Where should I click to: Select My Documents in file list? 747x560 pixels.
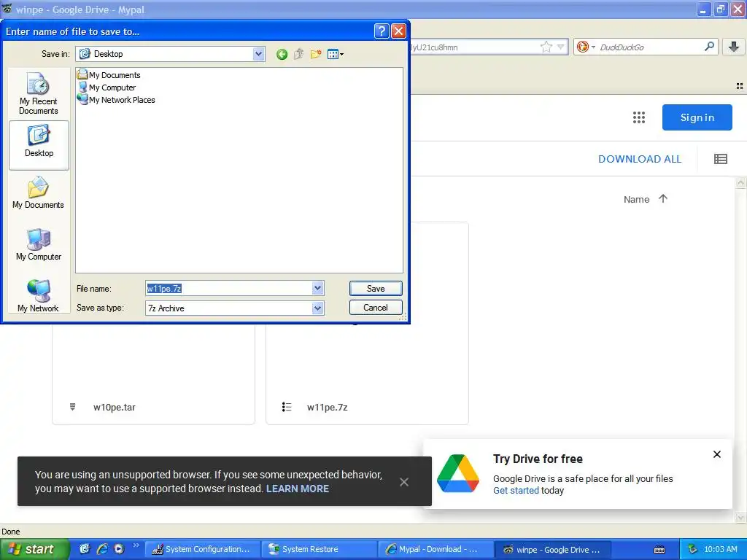[109, 75]
